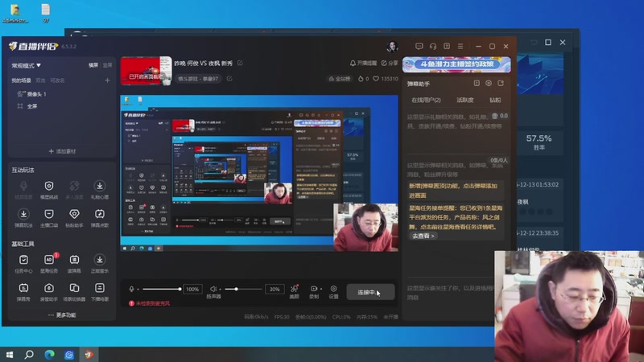
Task: Open the 弹幕点歌 song request tool
Action: [x=99, y=218]
